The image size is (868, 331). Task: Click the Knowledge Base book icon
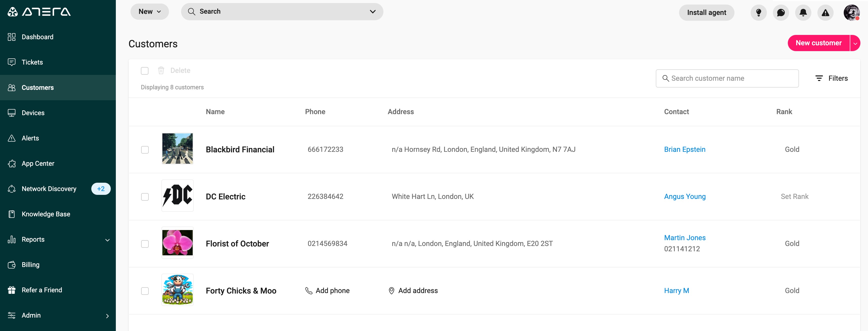pyautogui.click(x=12, y=214)
